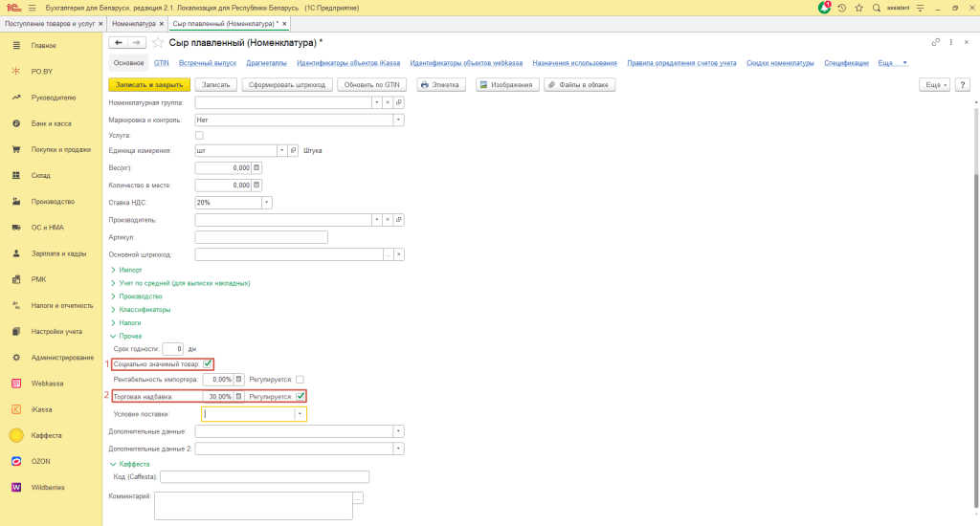
Task: Open the calculator for Вес(кг) field
Action: point(256,168)
